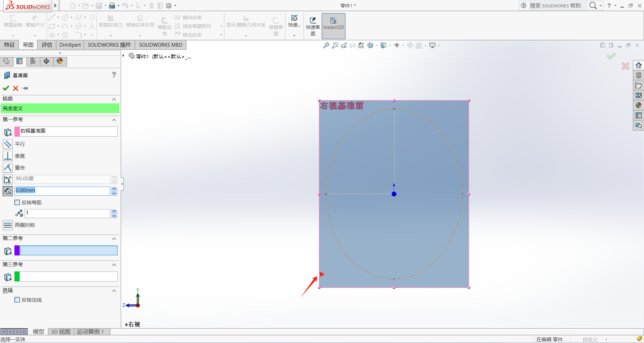
Task: Collapse the Third Reference (第三参考) section
Action: 114,265
